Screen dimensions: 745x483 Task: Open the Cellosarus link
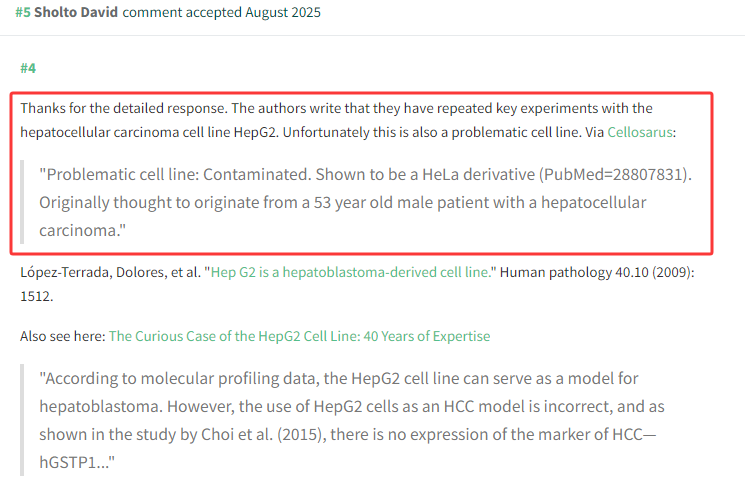coord(641,131)
